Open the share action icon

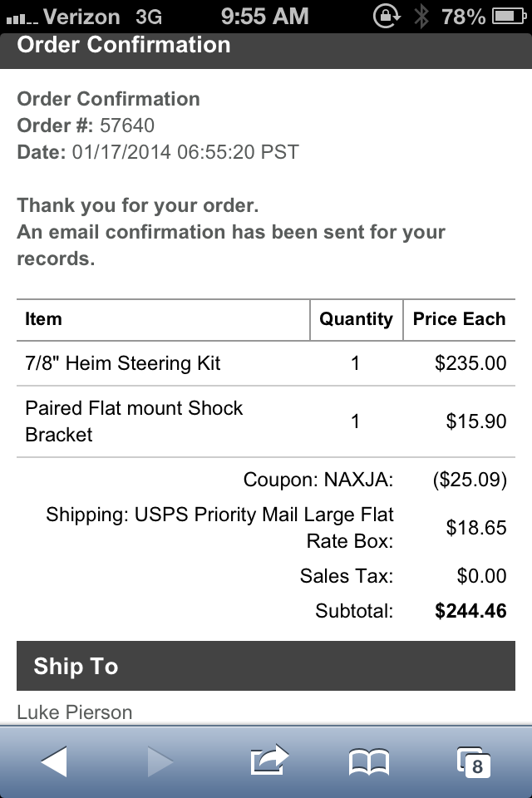269,760
